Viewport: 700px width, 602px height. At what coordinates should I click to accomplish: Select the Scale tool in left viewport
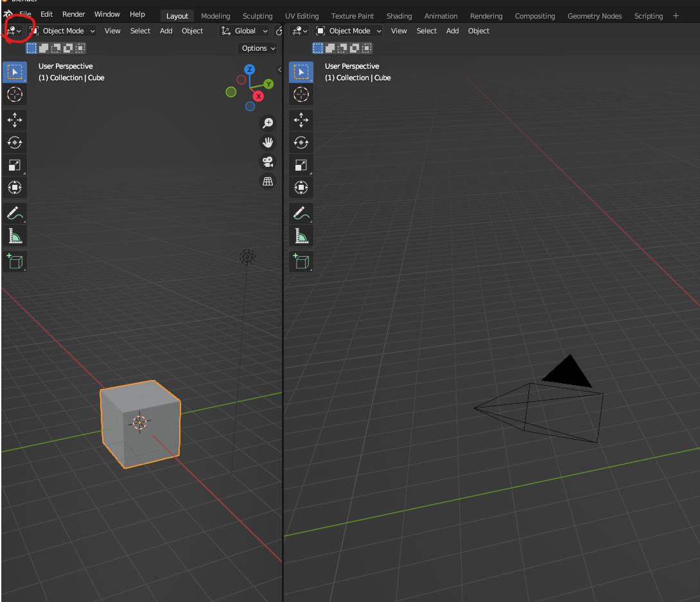click(15, 165)
